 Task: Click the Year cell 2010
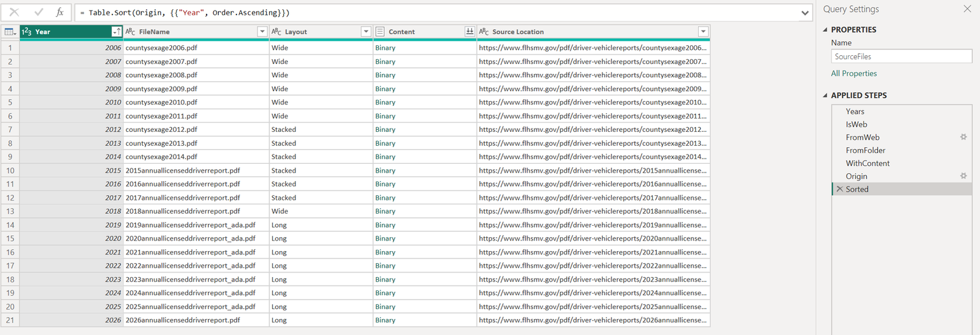(71, 103)
